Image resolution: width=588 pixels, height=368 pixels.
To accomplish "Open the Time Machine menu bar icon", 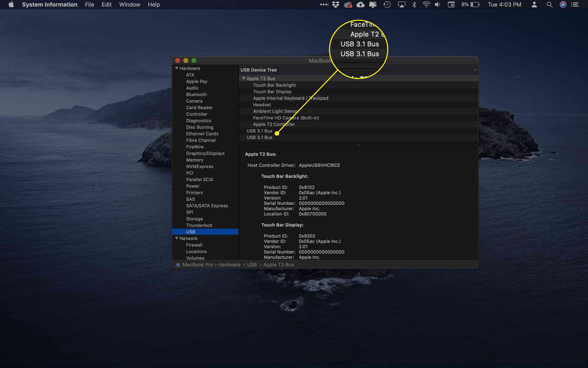I will pyautogui.click(x=387, y=5).
